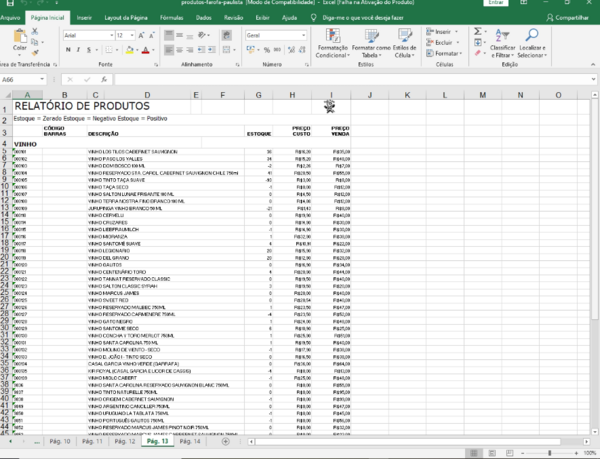Click the Copy icon in the clipboard group

tap(35, 42)
